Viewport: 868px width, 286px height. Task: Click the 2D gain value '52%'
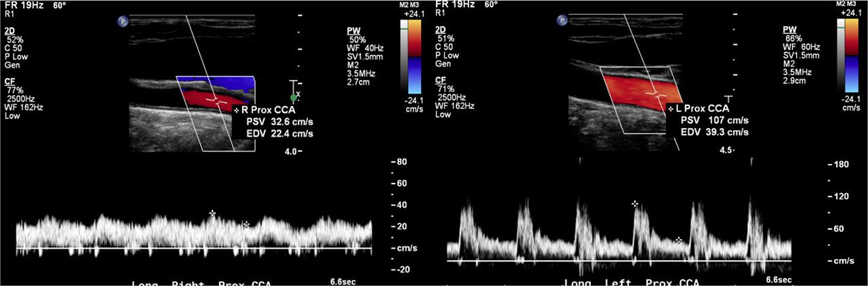click(15, 39)
